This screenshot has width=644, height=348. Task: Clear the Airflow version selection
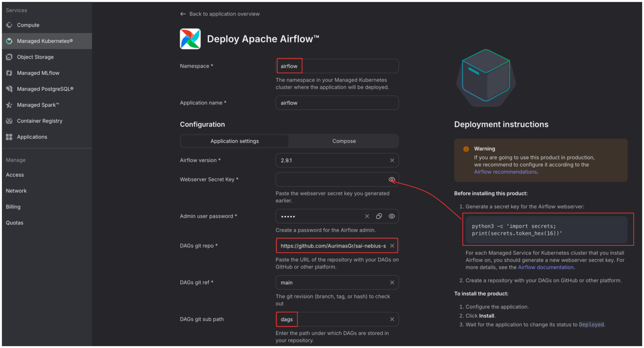[392, 160]
